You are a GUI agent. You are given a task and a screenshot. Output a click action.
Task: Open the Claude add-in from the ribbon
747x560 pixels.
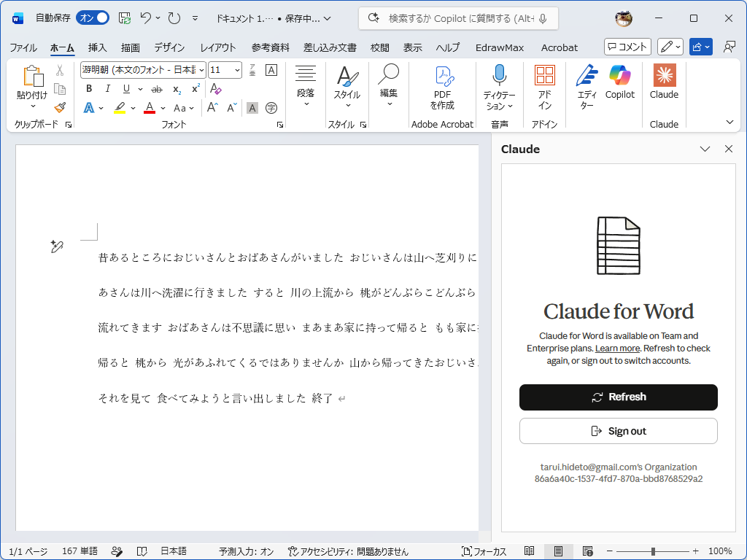664,87
